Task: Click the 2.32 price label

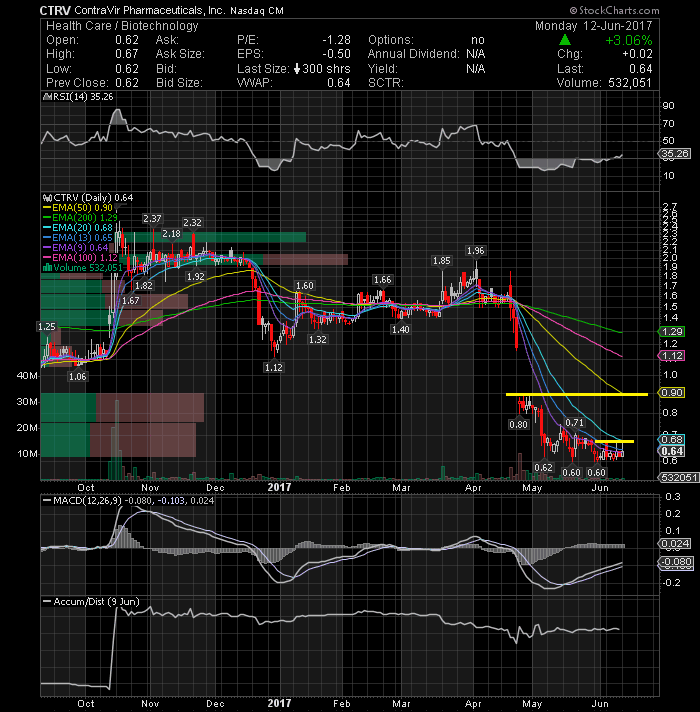Action: pos(192,223)
